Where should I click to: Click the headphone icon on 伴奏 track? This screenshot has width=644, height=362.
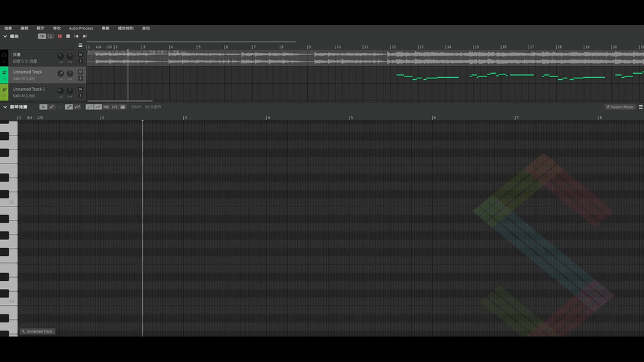tap(4, 54)
